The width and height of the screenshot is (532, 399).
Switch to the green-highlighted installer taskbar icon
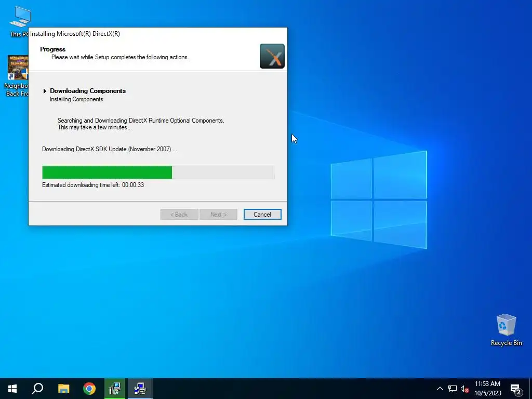click(x=115, y=389)
